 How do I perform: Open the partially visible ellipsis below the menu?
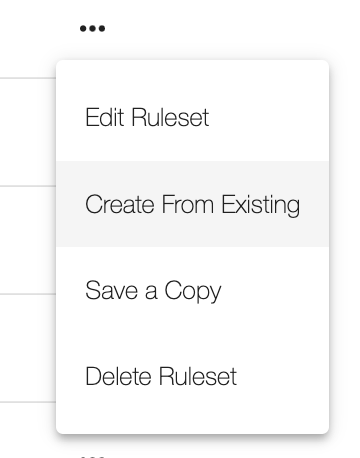point(93,456)
